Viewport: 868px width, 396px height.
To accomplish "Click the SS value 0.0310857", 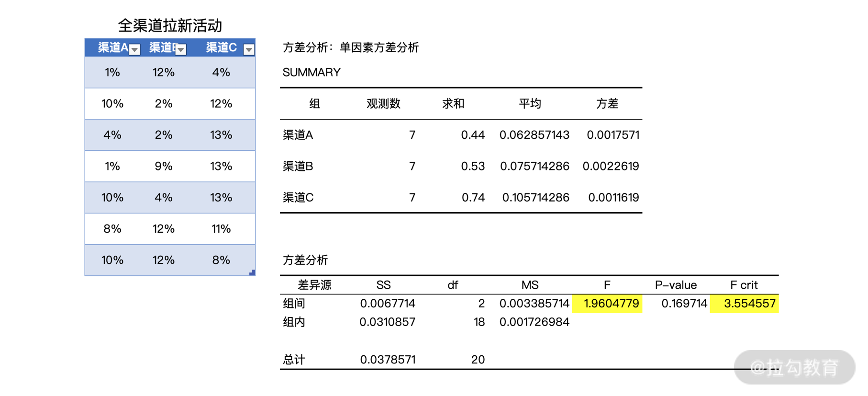I will click(387, 322).
